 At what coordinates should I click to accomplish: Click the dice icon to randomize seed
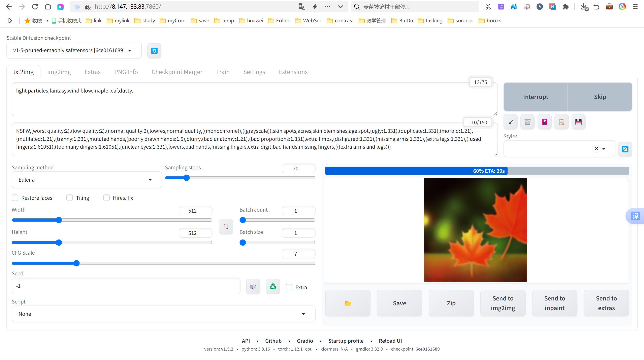(x=253, y=287)
